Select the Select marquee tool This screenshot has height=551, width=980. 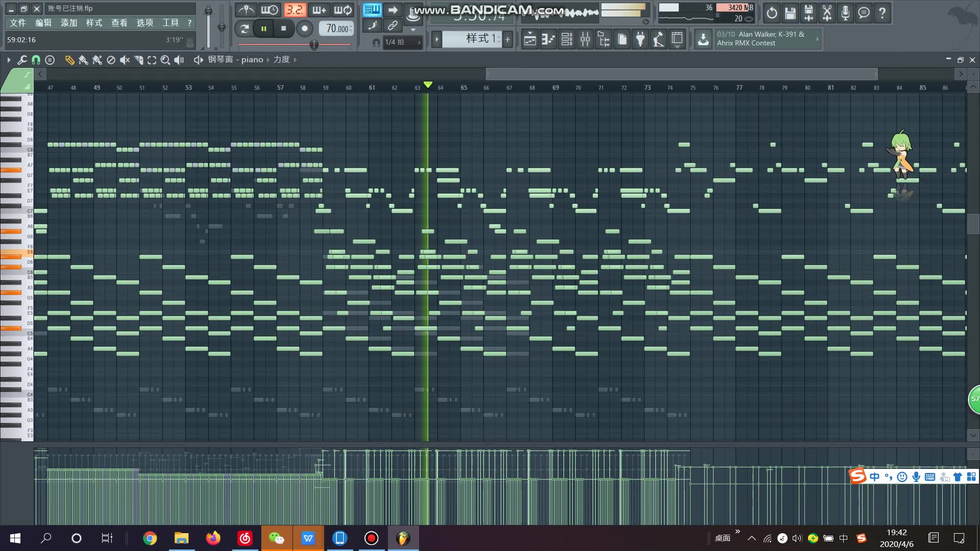[x=152, y=60]
